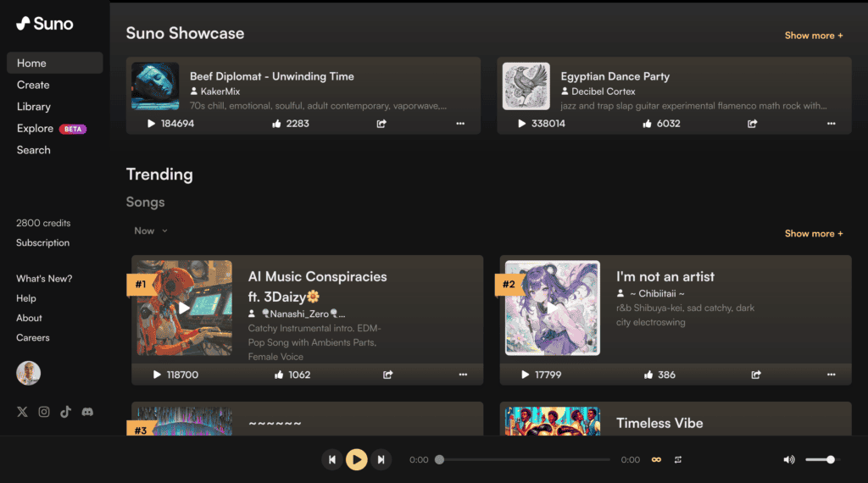Open I'm not an artist title
The width and height of the screenshot is (868, 483).
coord(665,276)
